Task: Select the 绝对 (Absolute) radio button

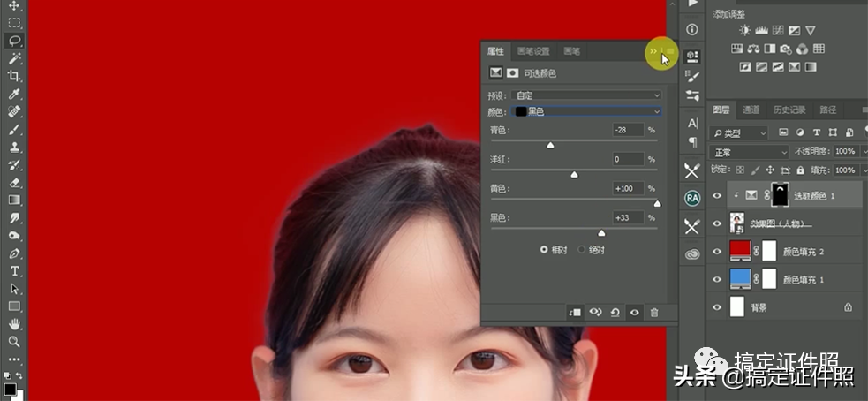Action: tap(581, 250)
